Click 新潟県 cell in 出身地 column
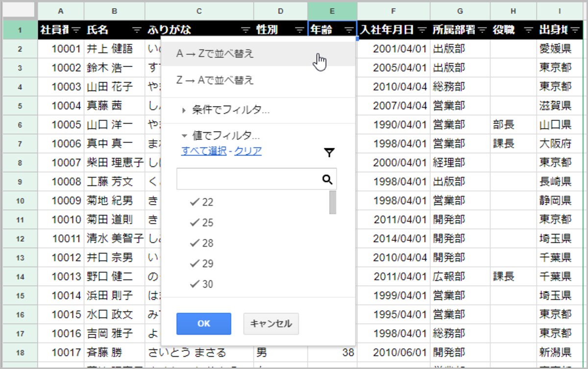The image size is (588, 369). coord(560,352)
